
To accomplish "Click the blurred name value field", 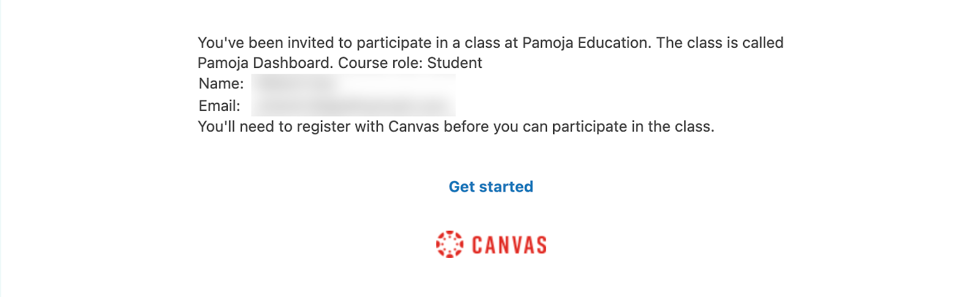I will click(294, 83).
